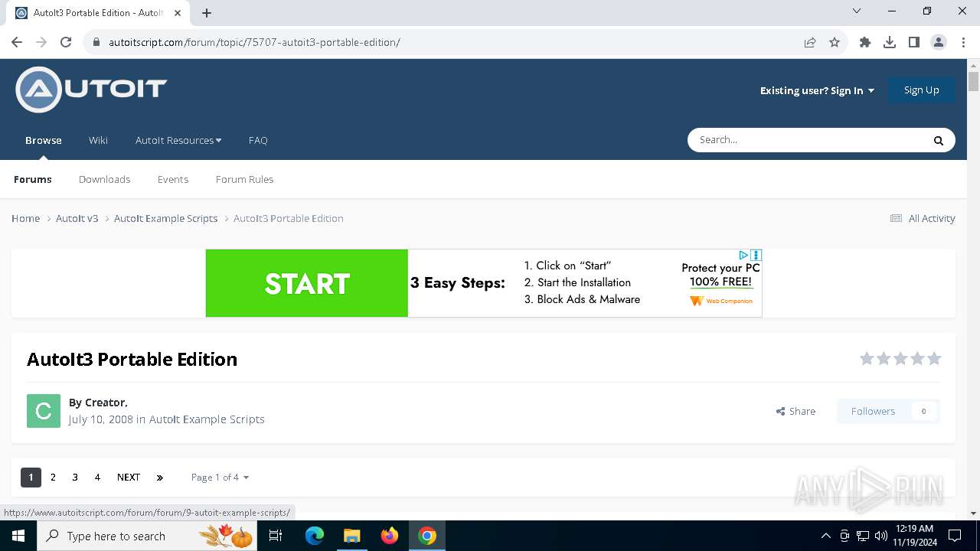This screenshot has height=551, width=980.
Task: Show hidden system tray icons
Action: point(825,536)
